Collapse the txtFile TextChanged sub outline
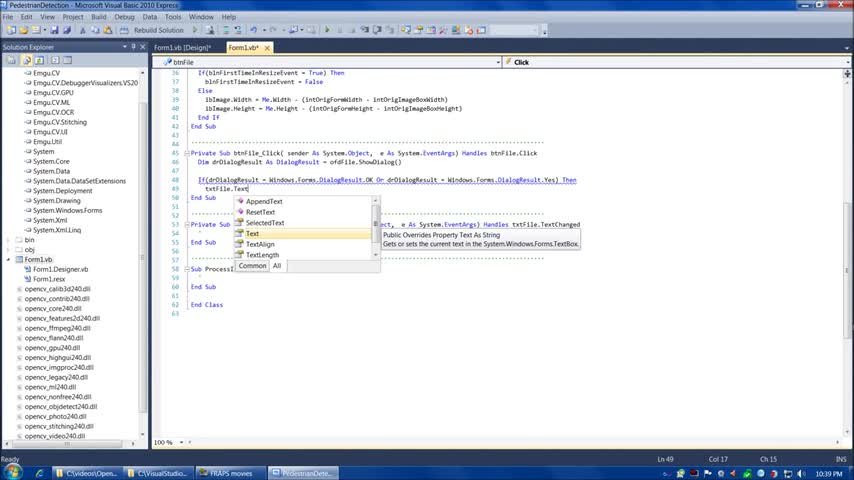Screen dimensions: 854x480 [186, 225]
